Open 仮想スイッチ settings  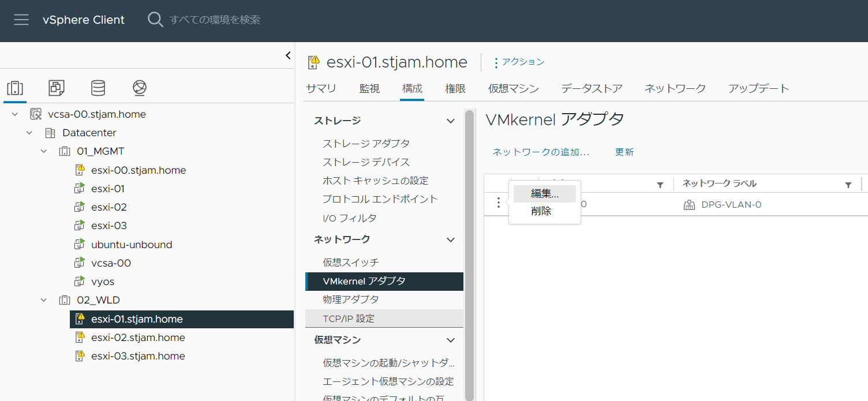351,262
